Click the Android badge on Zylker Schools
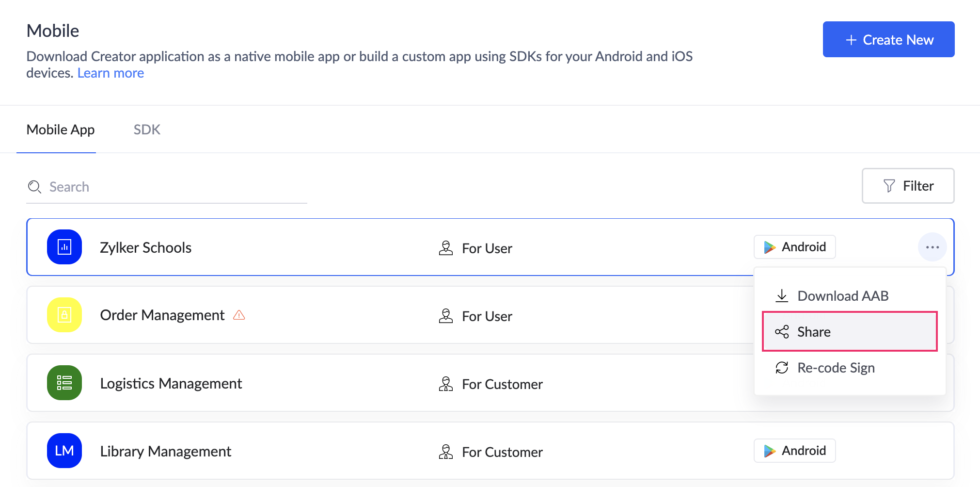This screenshot has height=487, width=980. tap(794, 247)
